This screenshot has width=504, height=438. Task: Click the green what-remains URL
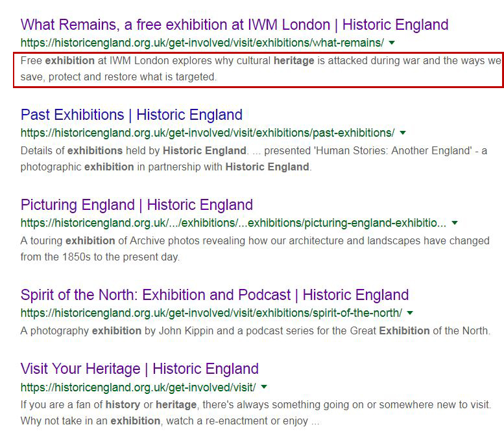[x=202, y=43]
